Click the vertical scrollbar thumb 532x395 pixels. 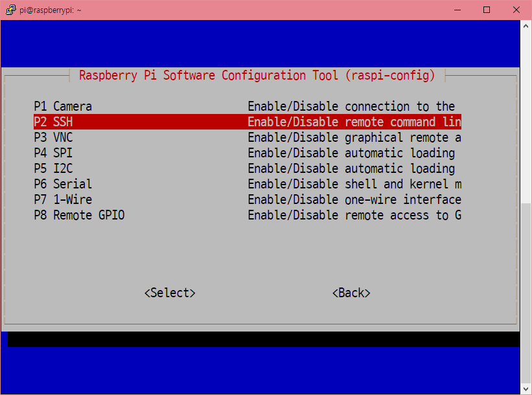pyautogui.click(x=526, y=293)
